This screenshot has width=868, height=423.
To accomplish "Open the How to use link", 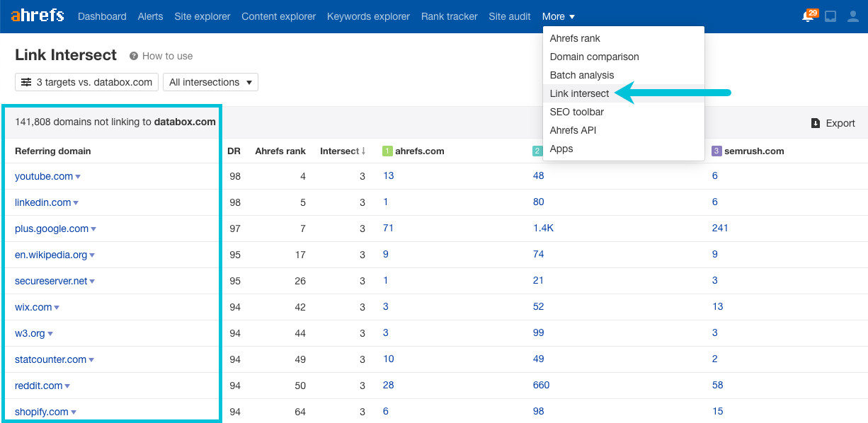I will (x=167, y=56).
